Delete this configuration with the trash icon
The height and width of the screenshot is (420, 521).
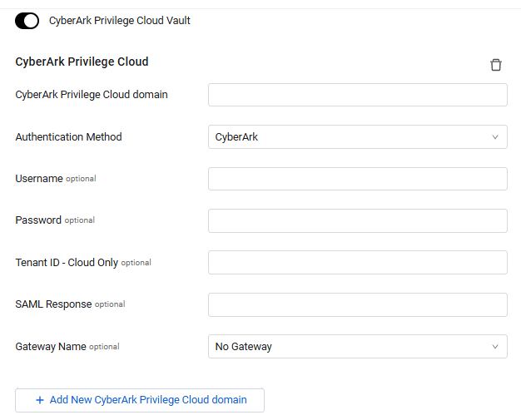(496, 65)
